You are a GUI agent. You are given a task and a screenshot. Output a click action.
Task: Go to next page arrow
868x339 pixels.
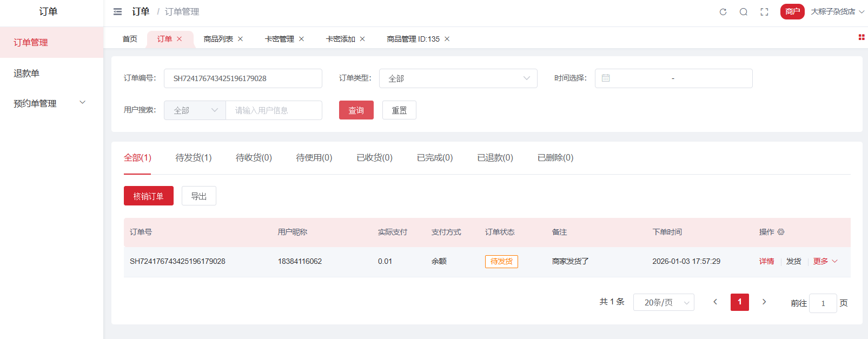pyautogui.click(x=764, y=302)
